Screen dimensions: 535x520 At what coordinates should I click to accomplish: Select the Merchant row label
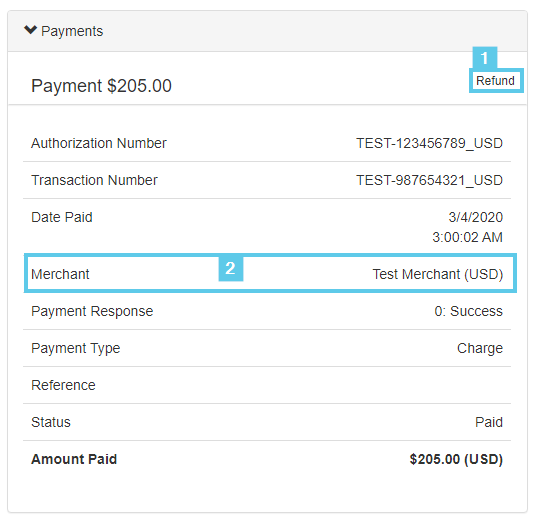pos(60,274)
